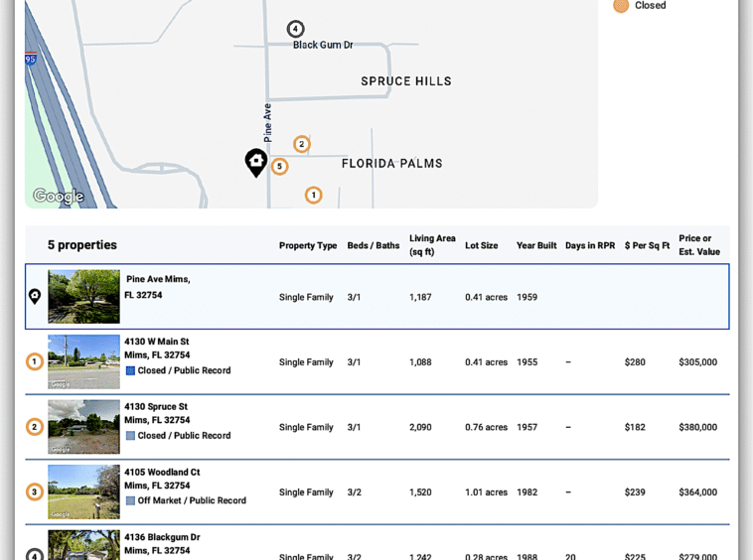This screenshot has height=560, width=753.
Task: Open the Google logo on the map
Action: 58,197
